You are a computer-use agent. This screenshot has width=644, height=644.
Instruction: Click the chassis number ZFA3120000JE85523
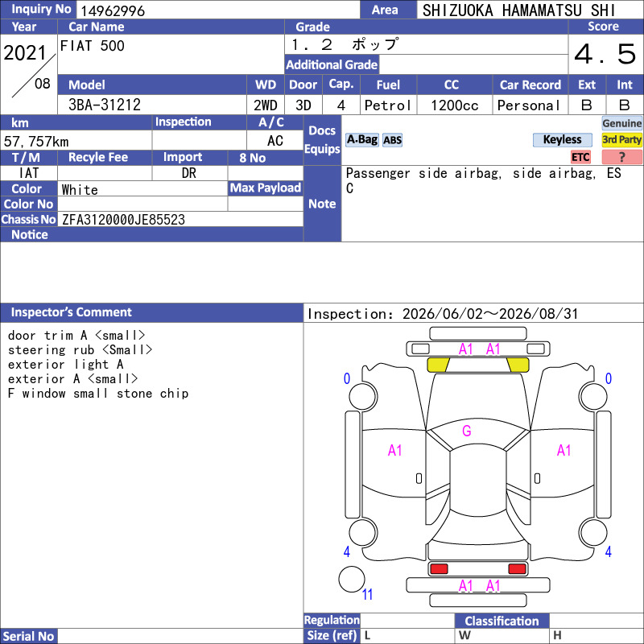coord(123,220)
